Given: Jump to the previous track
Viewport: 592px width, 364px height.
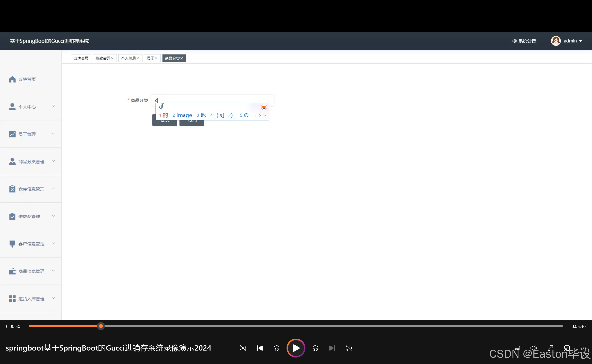Looking at the screenshot, I should [260, 348].
